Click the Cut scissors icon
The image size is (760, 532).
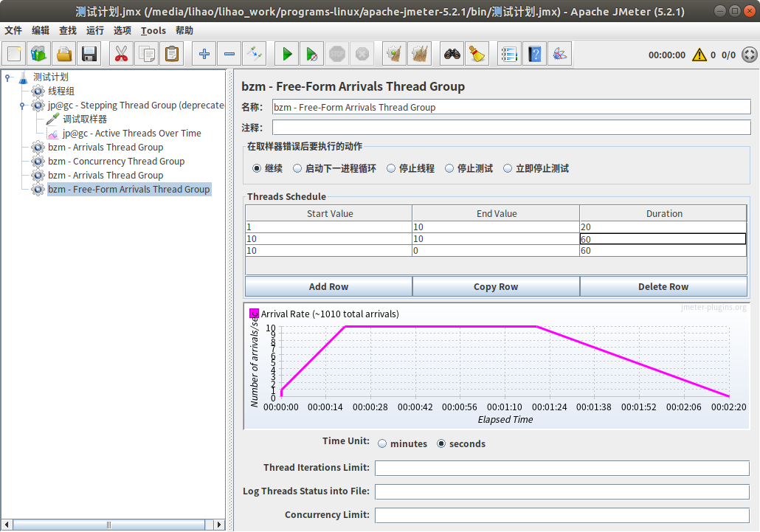[x=121, y=54]
